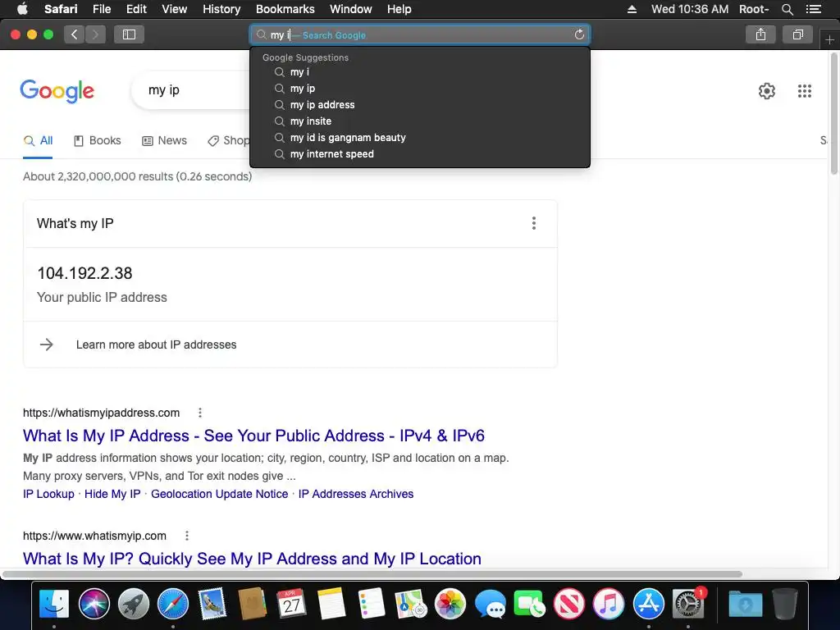
Task: Open the Bookmarks menu
Action: tap(285, 9)
